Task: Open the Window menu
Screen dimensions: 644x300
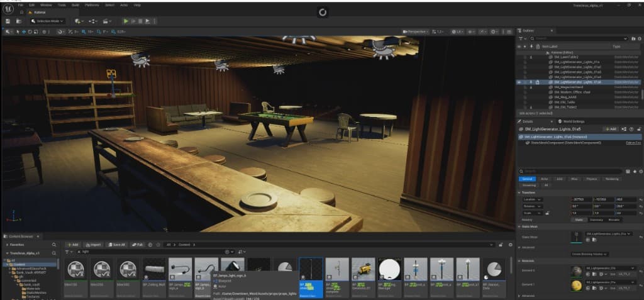Action: 46,5
